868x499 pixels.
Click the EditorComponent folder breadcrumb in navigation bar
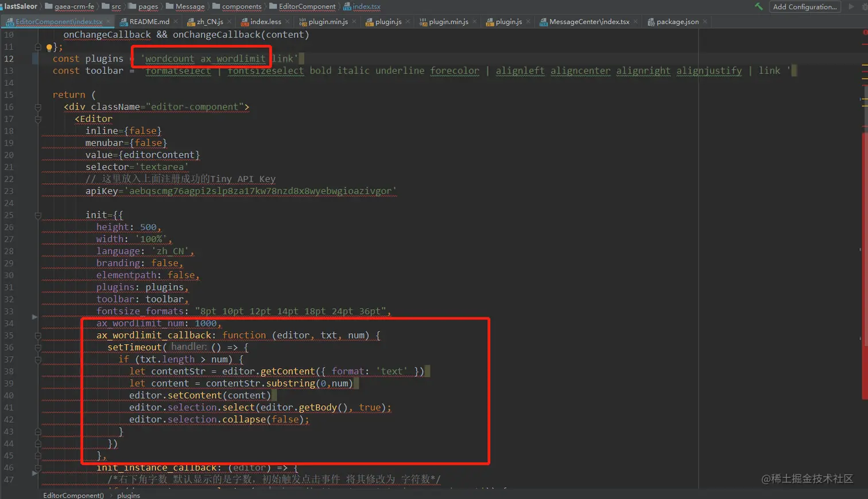[x=302, y=6]
